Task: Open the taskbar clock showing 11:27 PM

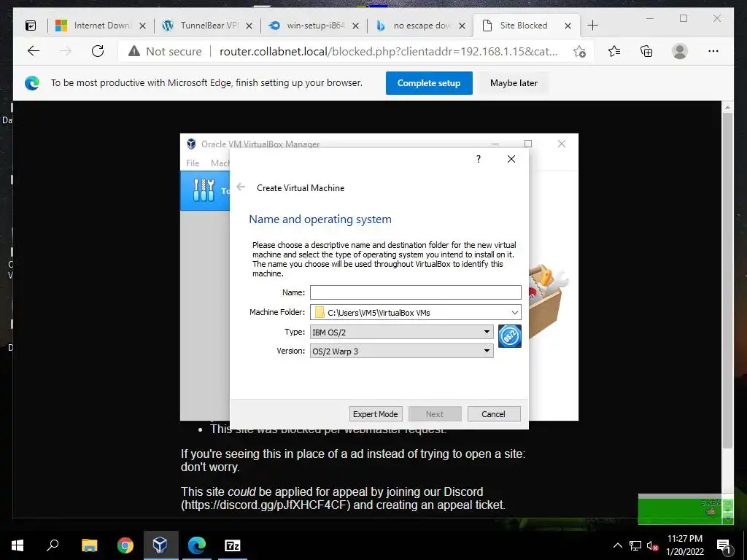Action: 684,545
